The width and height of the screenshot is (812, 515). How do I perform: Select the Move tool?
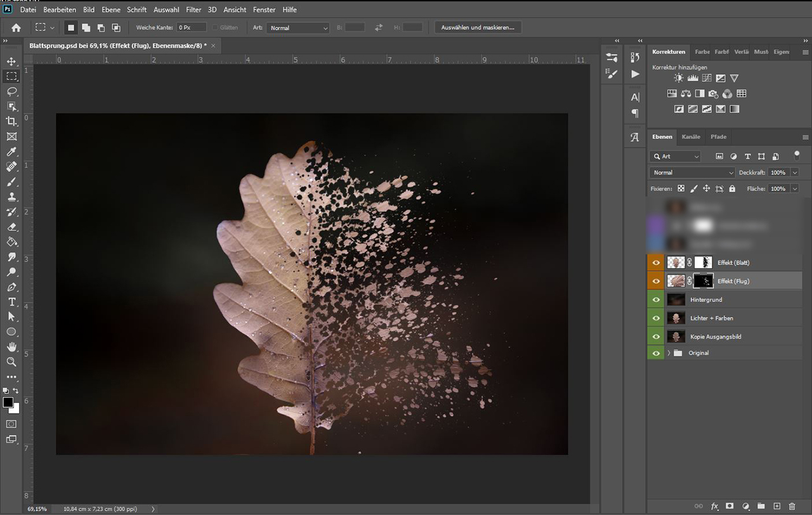(11, 62)
